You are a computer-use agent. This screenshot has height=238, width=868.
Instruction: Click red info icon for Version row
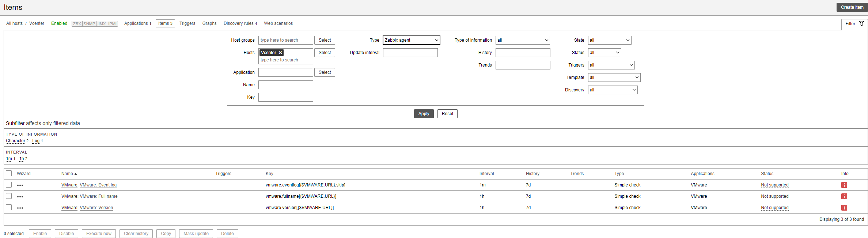[x=844, y=208]
